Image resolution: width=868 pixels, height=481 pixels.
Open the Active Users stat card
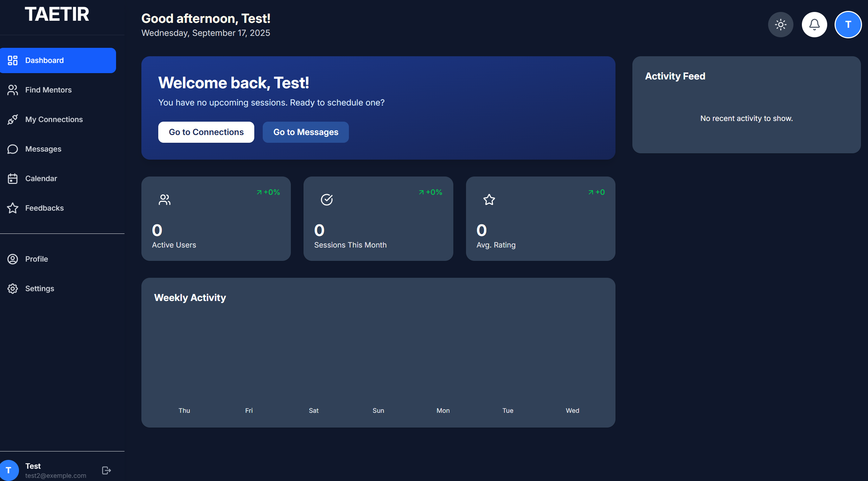point(216,218)
